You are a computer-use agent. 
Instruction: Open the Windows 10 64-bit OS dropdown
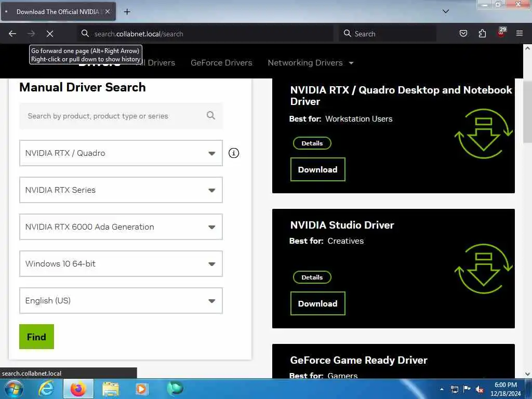121,263
